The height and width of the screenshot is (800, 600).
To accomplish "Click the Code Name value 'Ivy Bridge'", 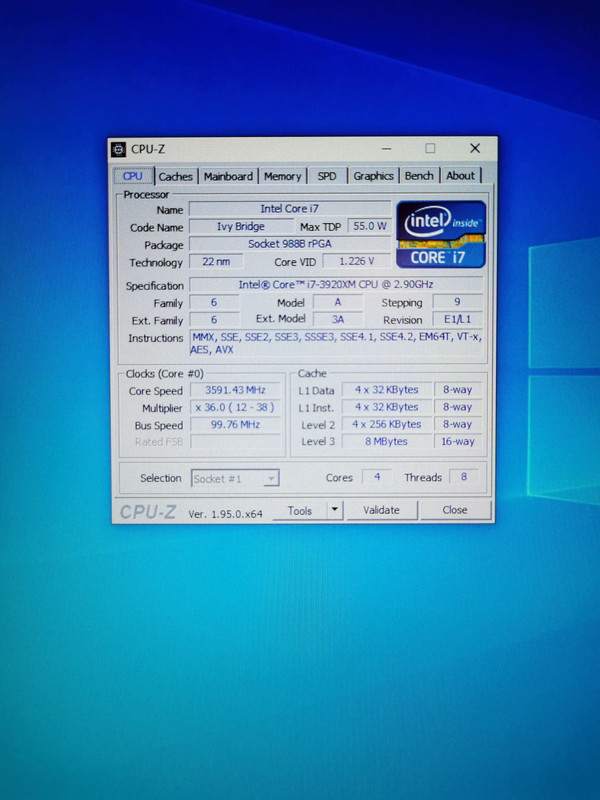I will click(241, 227).
